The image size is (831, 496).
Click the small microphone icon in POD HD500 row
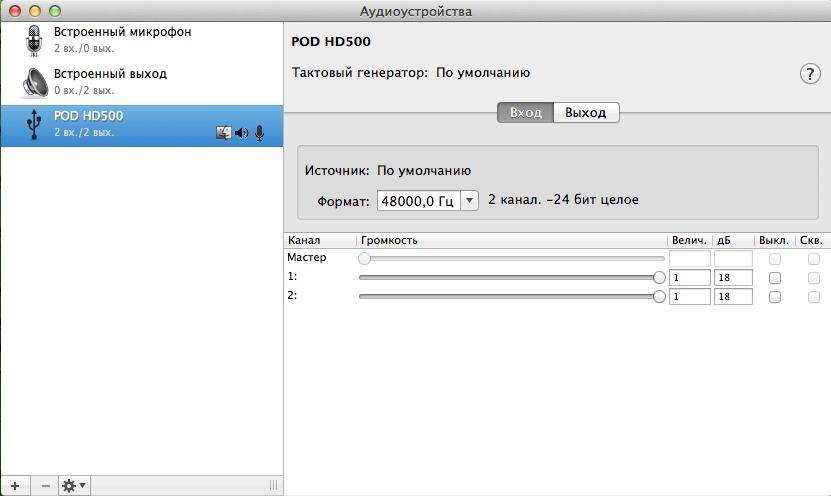259,133
